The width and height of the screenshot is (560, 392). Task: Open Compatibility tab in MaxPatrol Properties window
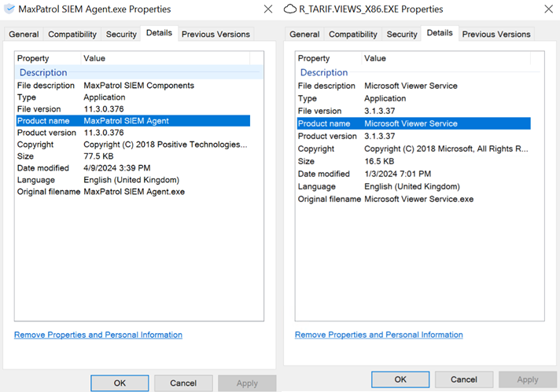coord(72,35)
